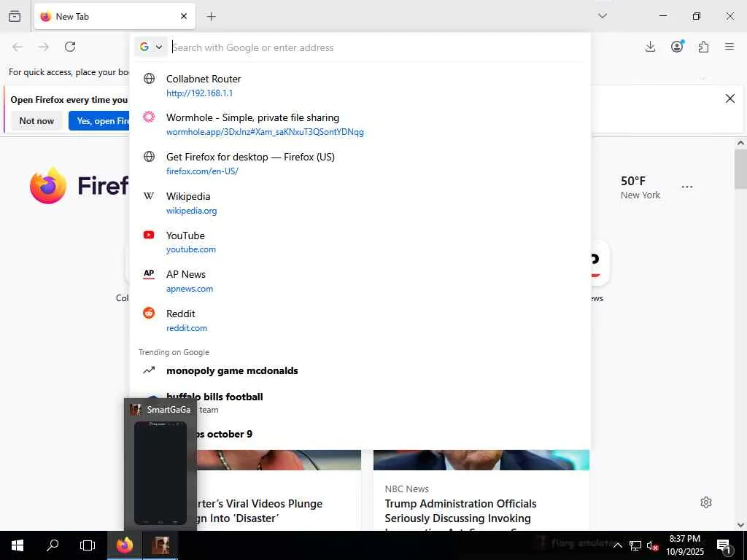Open firefox.com/en-US/ link
Viewport: 747px width, 560px height.
click(x=202, y=171)
